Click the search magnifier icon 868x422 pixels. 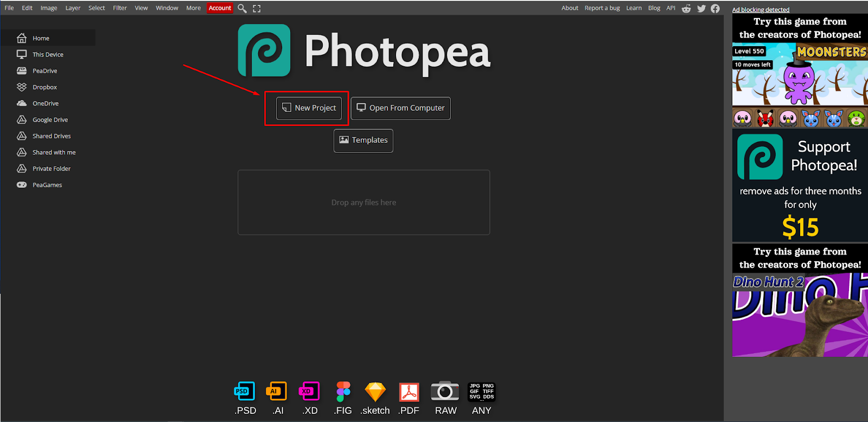point(242,8)
